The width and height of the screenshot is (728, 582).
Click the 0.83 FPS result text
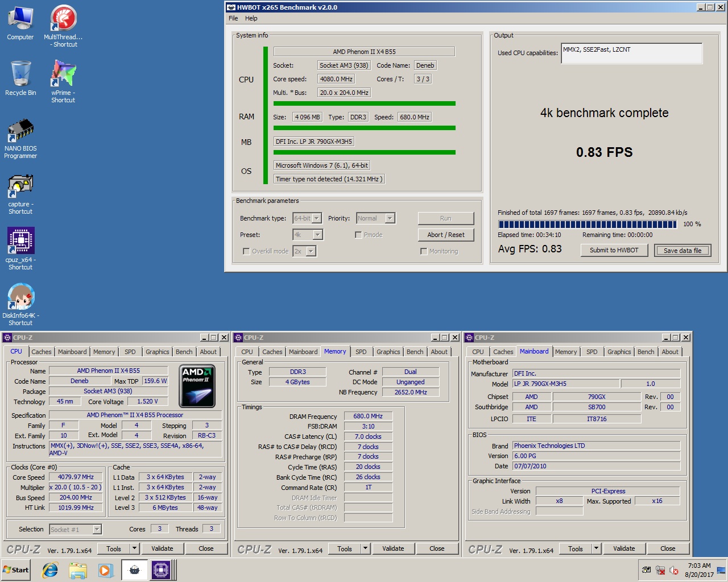click(x=604, y=152)
